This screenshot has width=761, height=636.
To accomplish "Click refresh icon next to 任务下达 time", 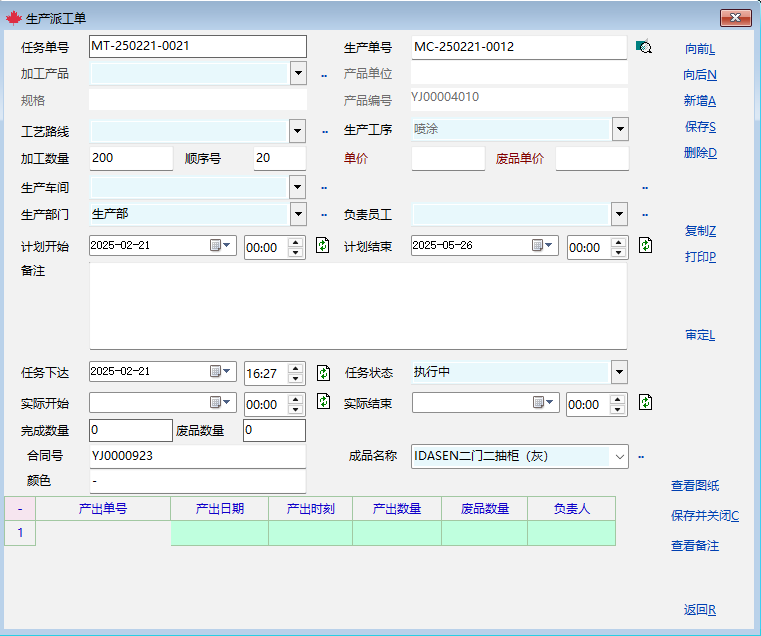I will pos(323,372).
